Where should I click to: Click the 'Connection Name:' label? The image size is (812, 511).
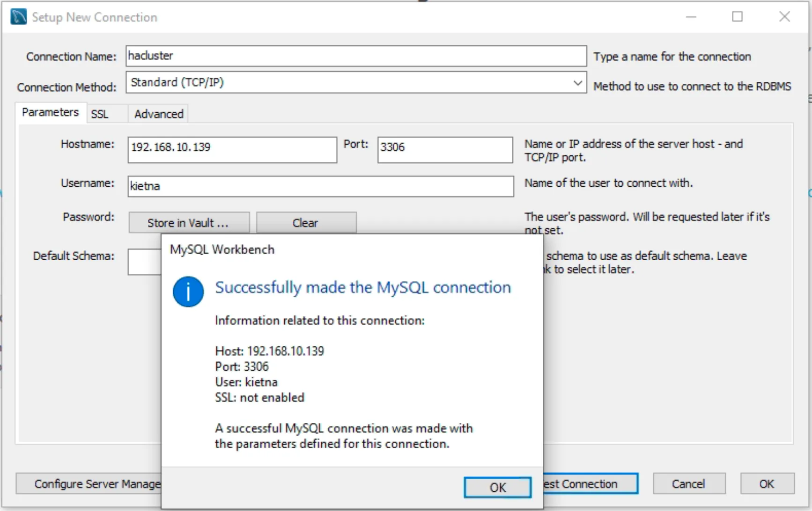71,57
